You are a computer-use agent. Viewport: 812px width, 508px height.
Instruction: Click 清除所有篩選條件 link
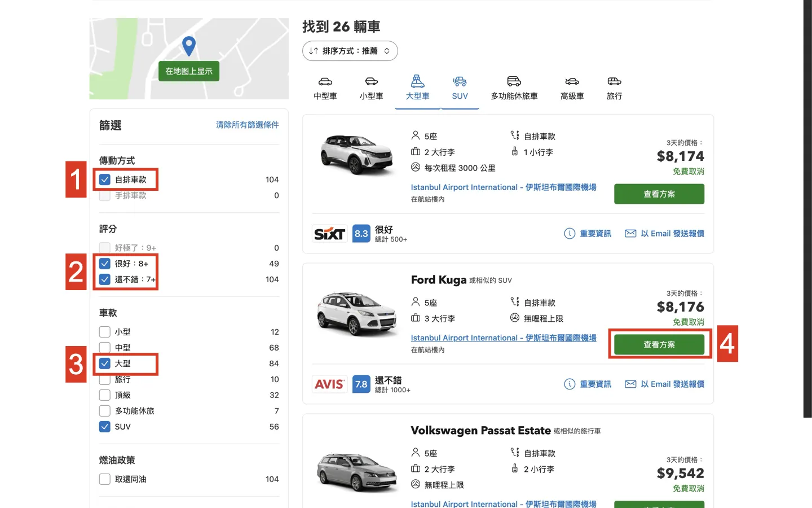point(248,125)
